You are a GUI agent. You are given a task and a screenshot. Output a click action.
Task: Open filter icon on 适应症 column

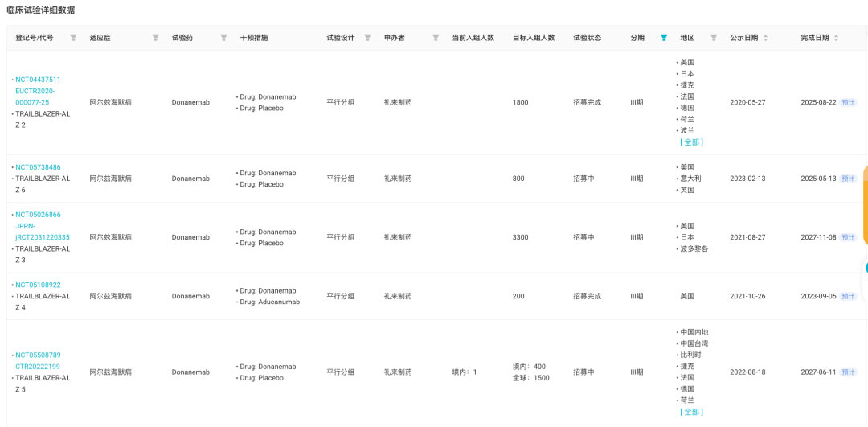click(155, 38)
